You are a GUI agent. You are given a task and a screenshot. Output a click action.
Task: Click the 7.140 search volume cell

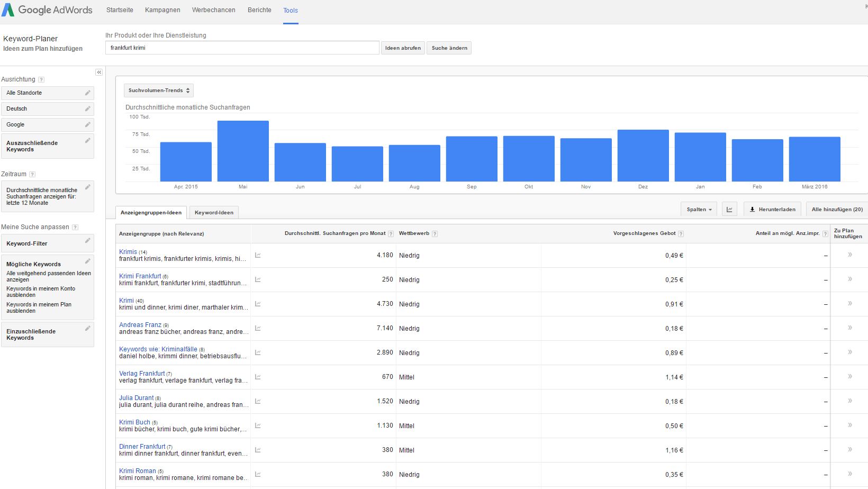(385, 328)
